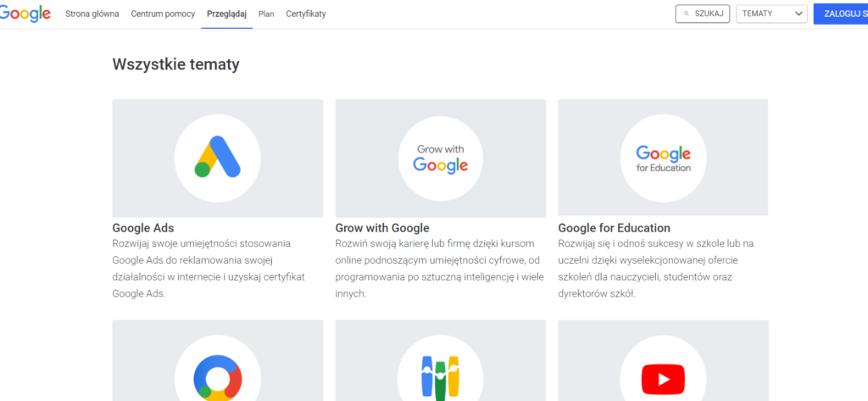Click the TEMATY dropdown chevron arrow
The height and width of the screenshot is (401, 868).
(798, 14)
